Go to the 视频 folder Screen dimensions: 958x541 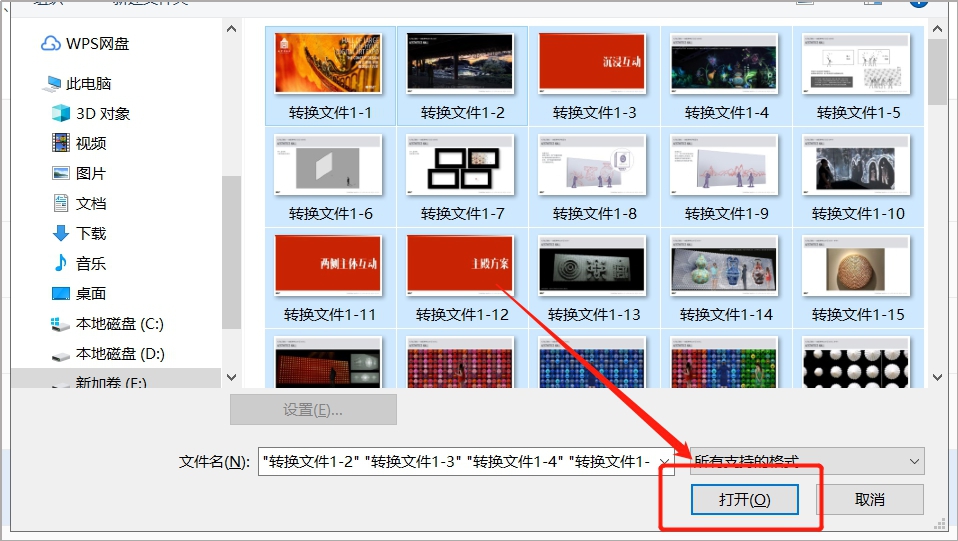click(79, 144)
